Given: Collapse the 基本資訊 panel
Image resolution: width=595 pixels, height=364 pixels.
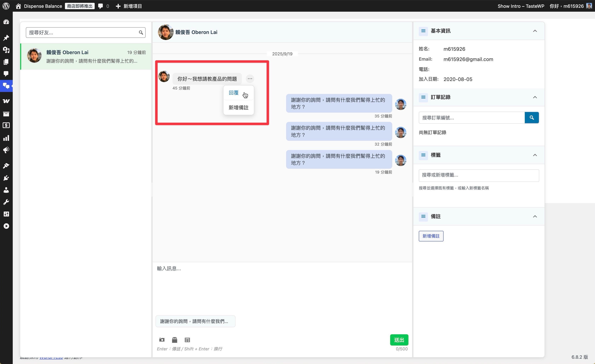Looking at the screenshot, I should (x=535, y=31).
